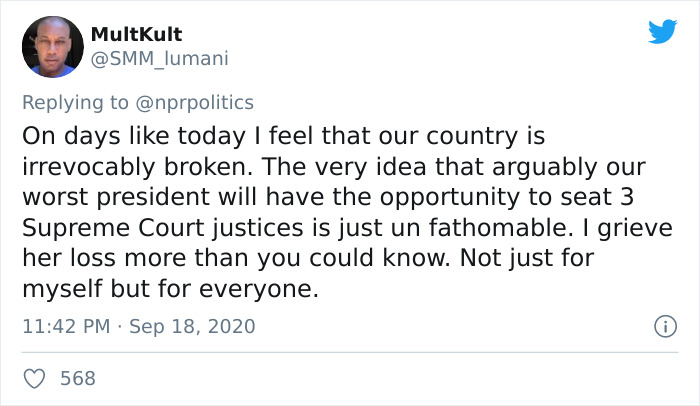The height and width of the screenshot is (406, 700).
Task: Open the @SMM_lumani handle
Action: tap(159, 59)
